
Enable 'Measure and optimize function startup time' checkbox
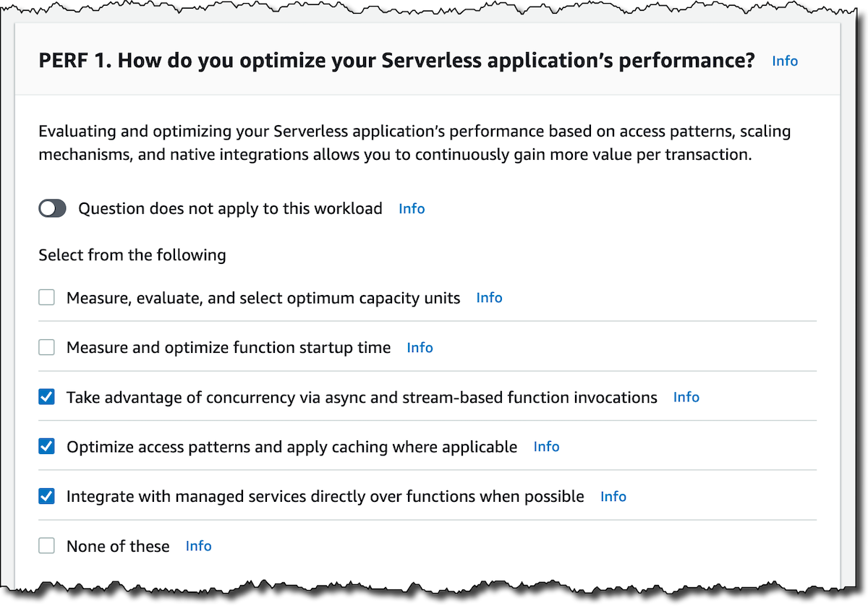(x=47, y=348)
